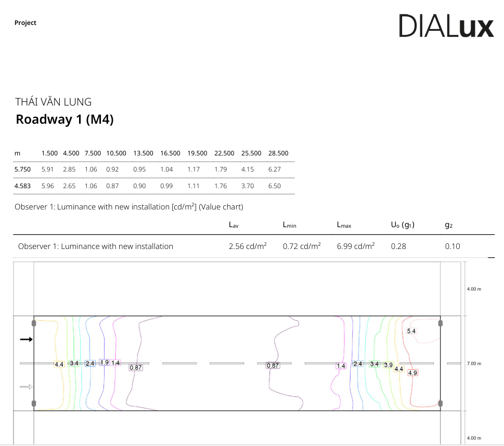Select the 5.4 isoline label
504x446 pixels.
pos(411,331)
